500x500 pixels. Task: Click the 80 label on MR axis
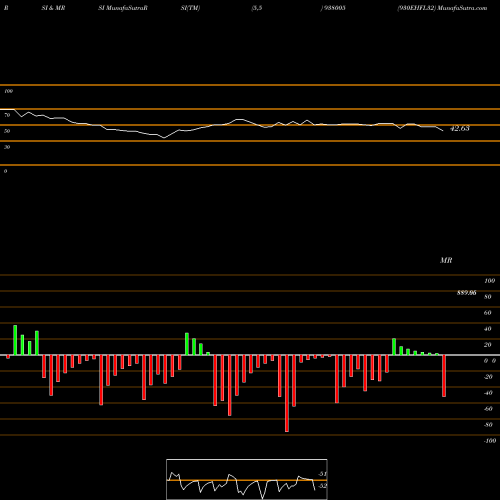pos(488,297)
